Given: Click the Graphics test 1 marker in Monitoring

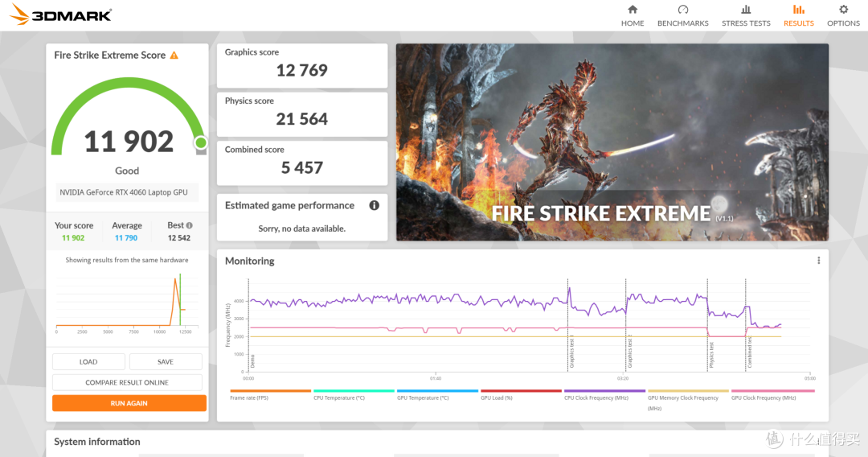Looking at the screenshot, I should coord(571,352).
